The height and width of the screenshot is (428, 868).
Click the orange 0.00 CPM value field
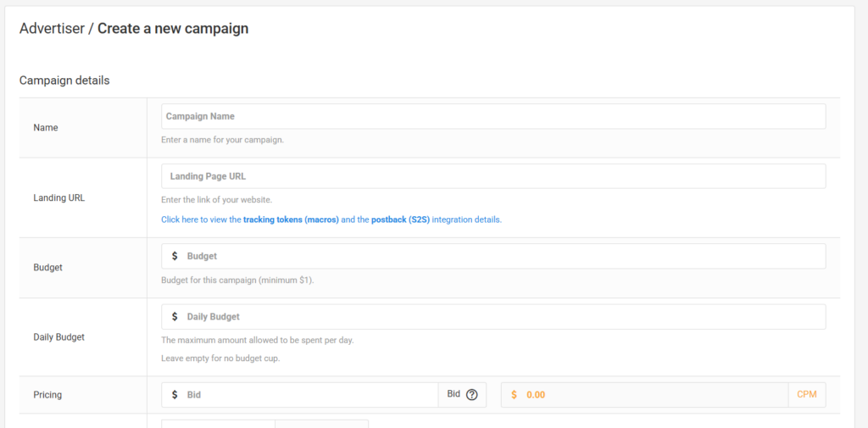[x=644, y=395]
